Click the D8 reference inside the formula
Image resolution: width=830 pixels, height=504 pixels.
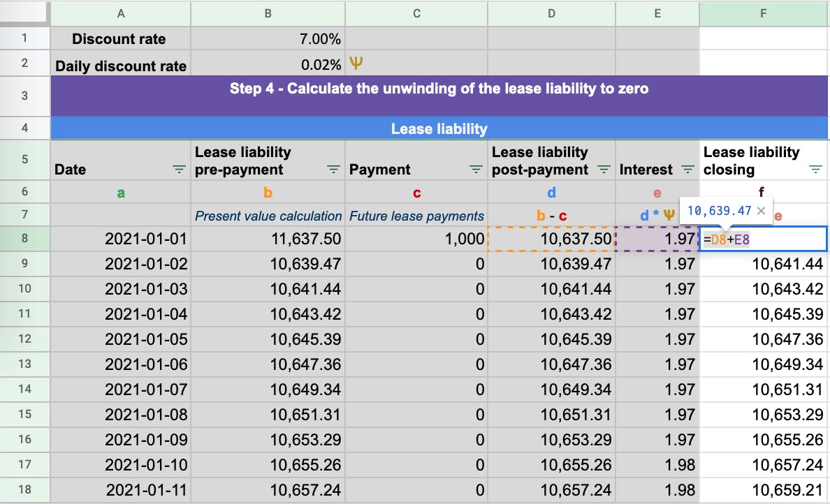coord(717,238)
